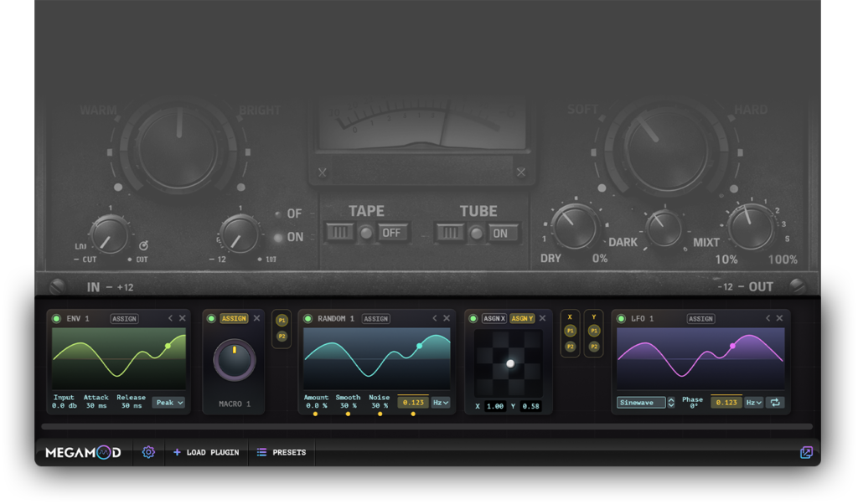858x504 pixels.
Task: Click the ASGN Y button on XY pad
Action: (x=522, y=318)
